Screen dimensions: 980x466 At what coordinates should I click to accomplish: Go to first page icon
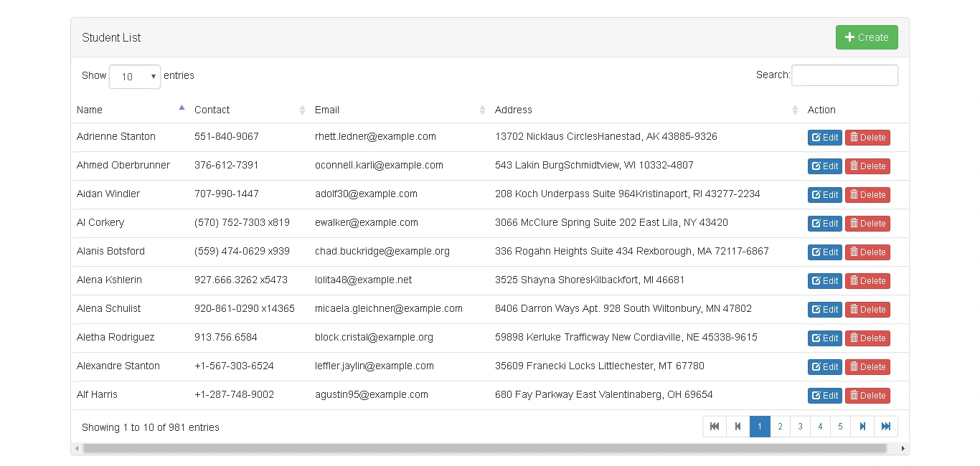[715, 427]
